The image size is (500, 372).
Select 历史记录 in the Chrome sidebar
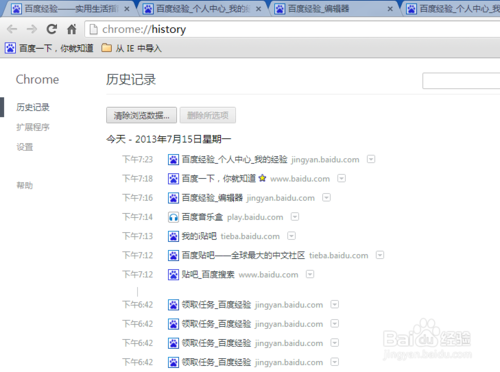coord(33,107)
